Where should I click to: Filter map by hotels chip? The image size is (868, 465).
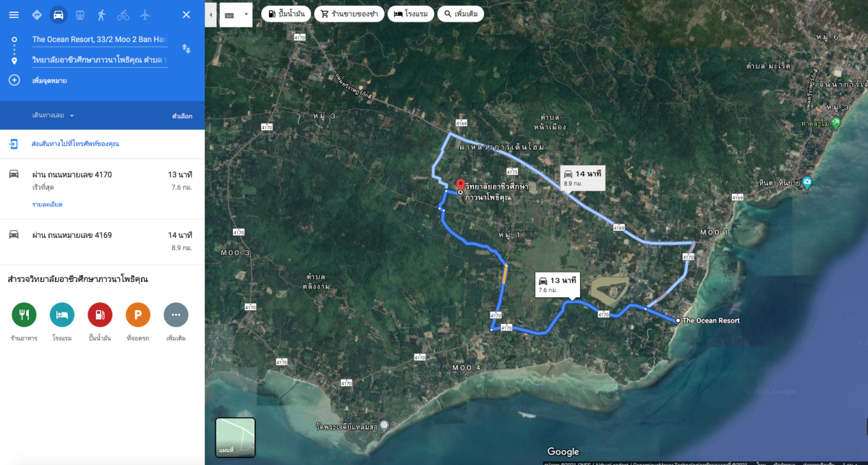410,14
